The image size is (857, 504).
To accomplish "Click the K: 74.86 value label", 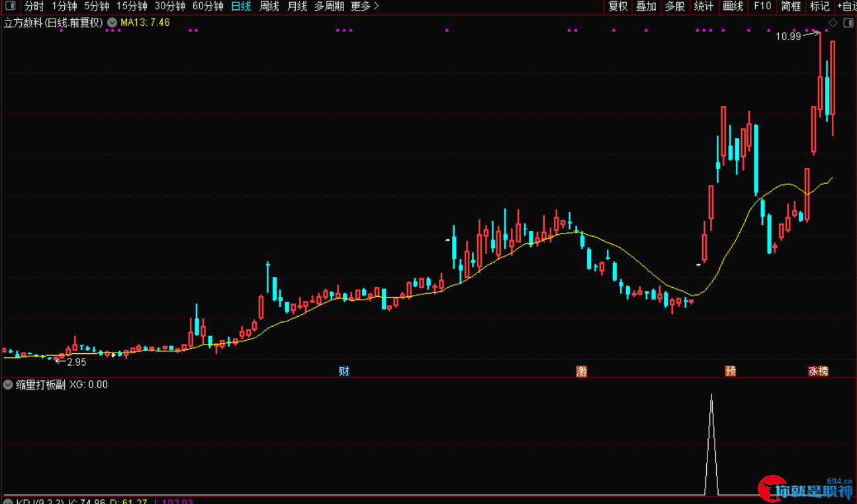I will click(x=87, y=501).
